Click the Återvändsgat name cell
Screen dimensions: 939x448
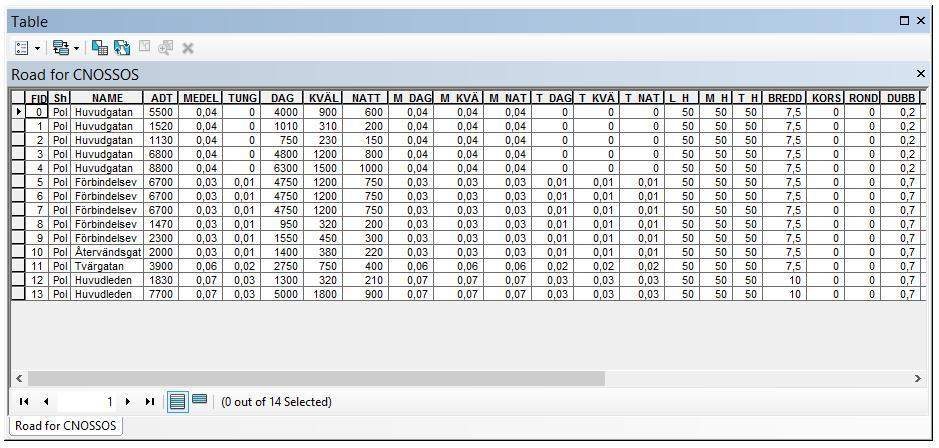[x=107, y=252]
